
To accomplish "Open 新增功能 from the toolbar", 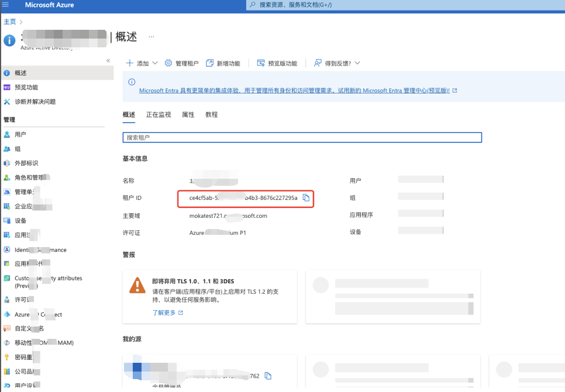I will (223, 63).
